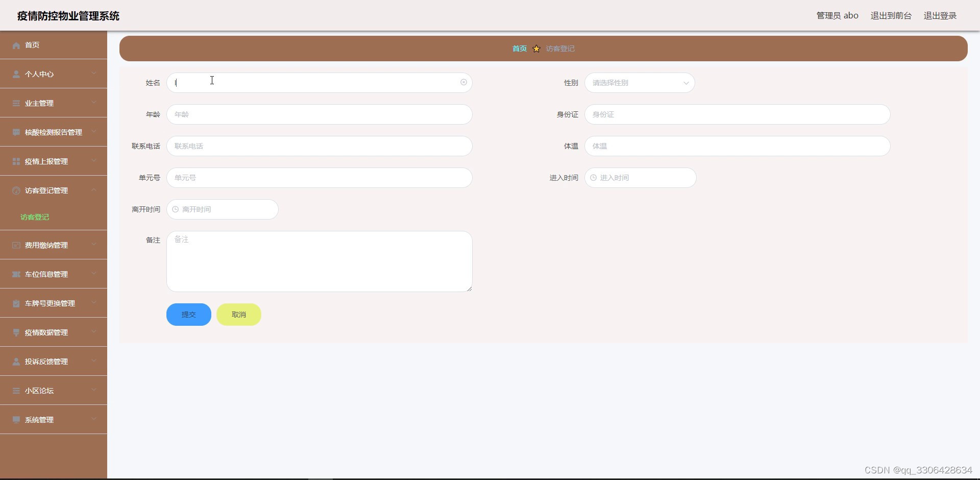This screenshot has width=980, height=480.
Task: Expand 业主管理 using its chevron arrow
Action: click(94, 103)
